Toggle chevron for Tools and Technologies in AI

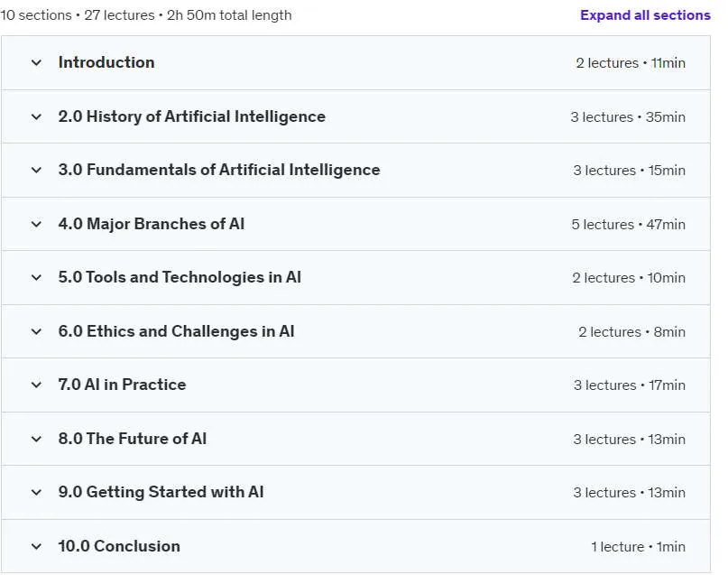click(x=36, y=278)
